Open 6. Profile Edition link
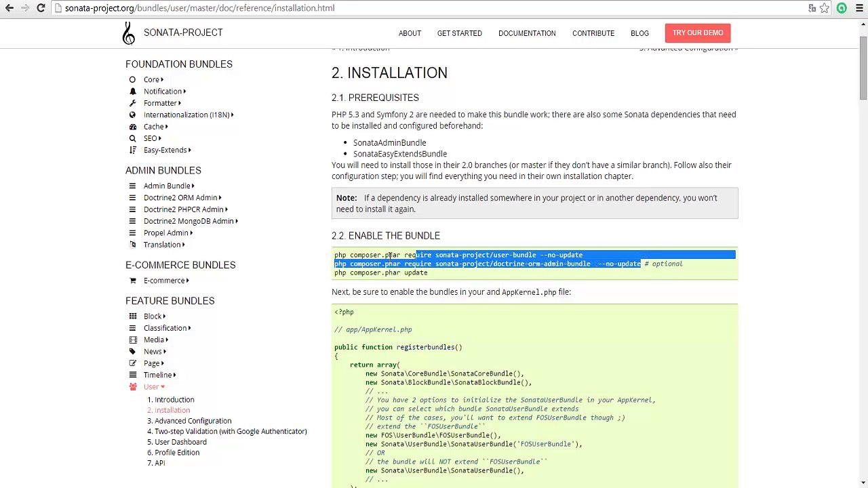 click(x=173, y=453)
